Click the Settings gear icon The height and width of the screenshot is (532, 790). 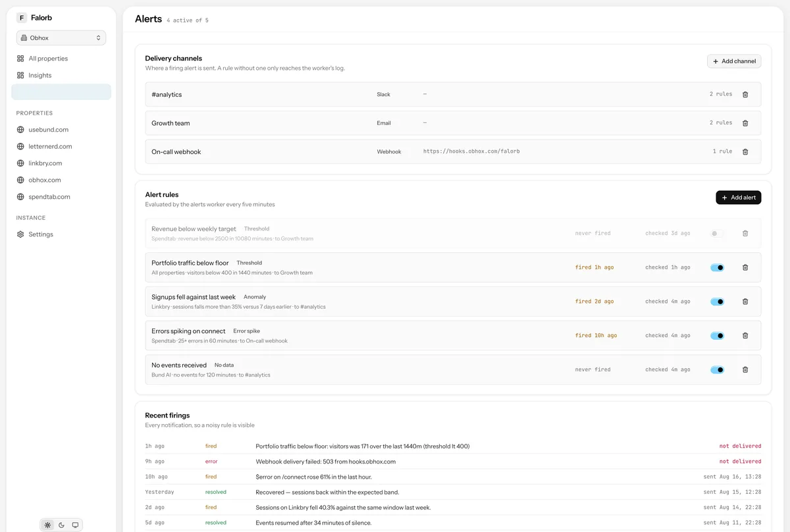(20, 234)
